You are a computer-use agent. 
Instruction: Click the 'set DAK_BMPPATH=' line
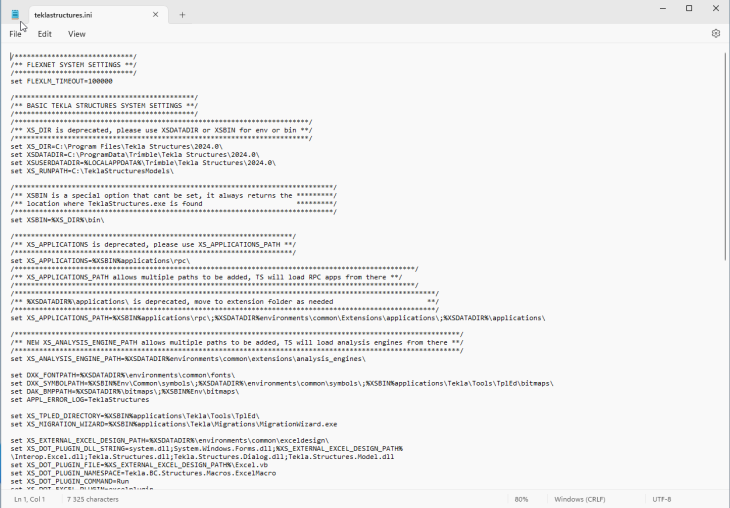[125, 392]
